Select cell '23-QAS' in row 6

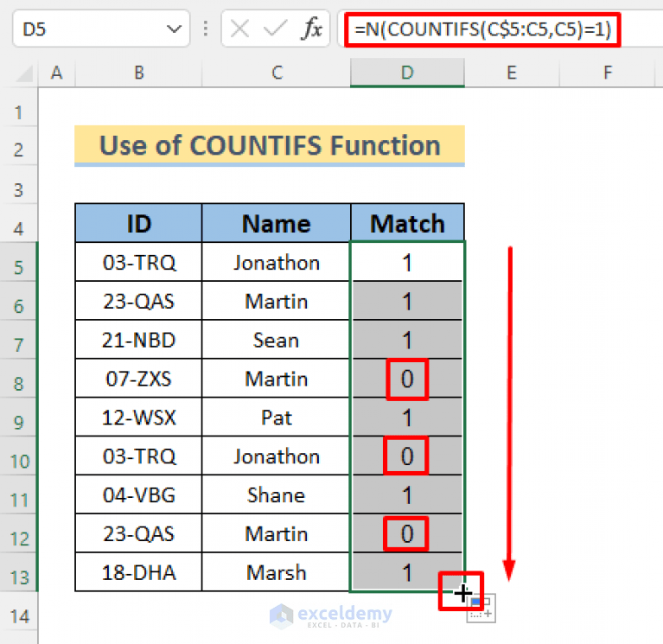138,301
